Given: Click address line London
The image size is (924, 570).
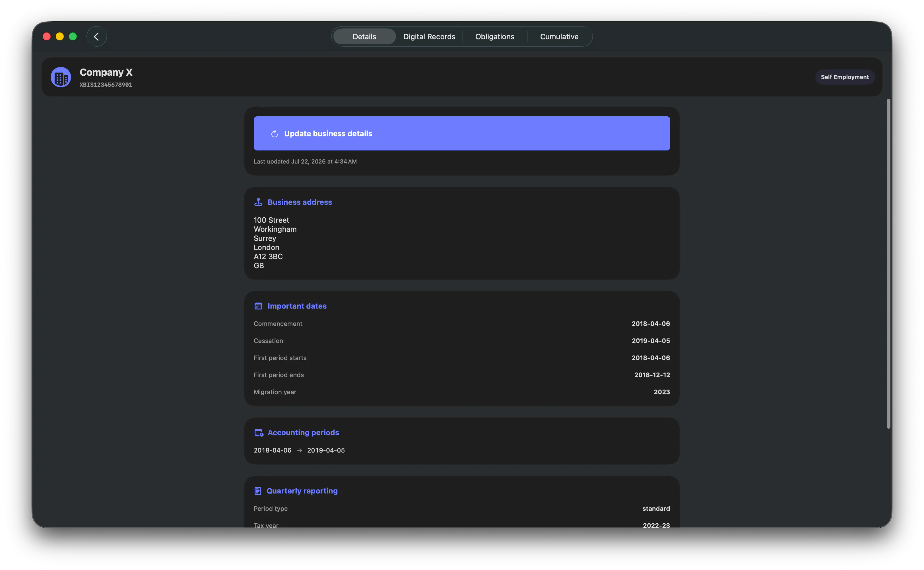Looking at the screenshot, I should (x=267, y=248).
